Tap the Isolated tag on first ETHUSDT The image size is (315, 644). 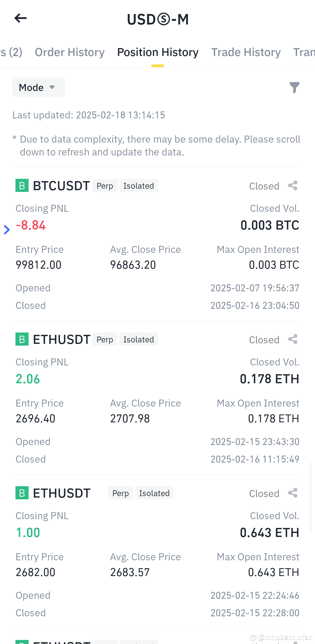click(x=139, y=339)
